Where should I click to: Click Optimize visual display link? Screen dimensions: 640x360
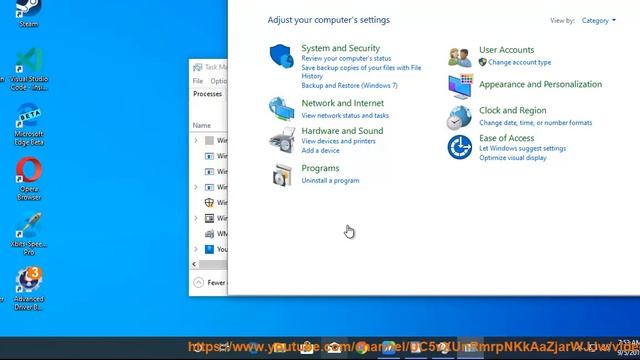coord(513,158)
